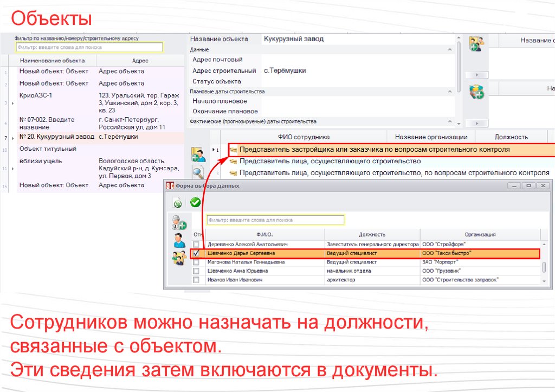Click the object filter field above objects list
This screenshot has width=555, height=392.
pyautogui.click(x=89, y=48)
